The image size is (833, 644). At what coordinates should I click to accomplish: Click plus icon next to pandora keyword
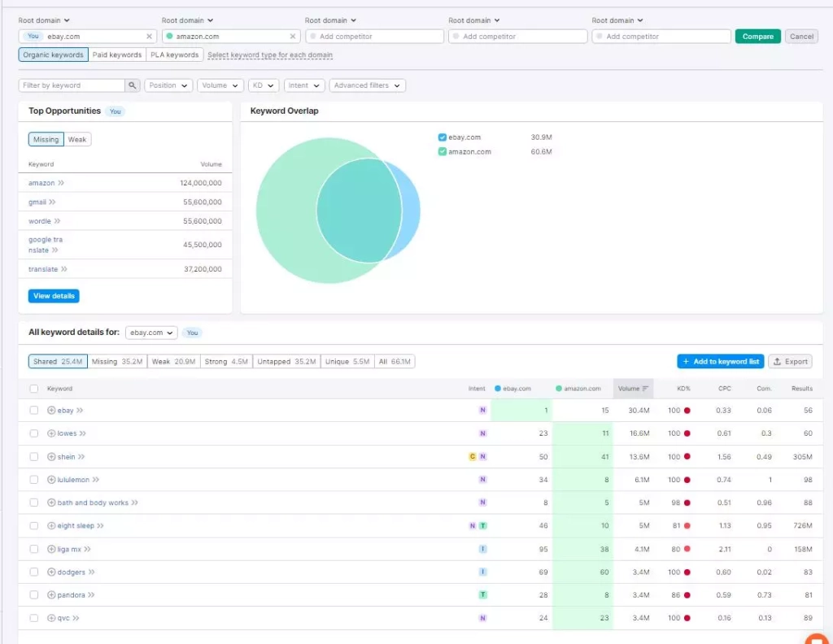click(x=51, y=594)
